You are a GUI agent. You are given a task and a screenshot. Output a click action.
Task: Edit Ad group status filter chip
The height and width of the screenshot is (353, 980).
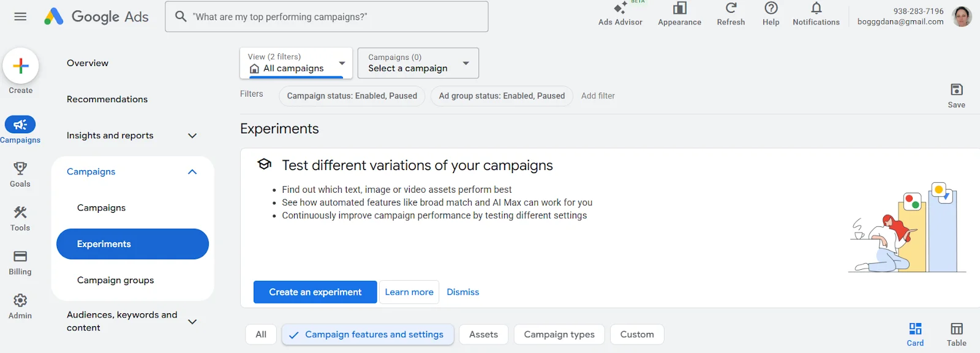(502, 96)
